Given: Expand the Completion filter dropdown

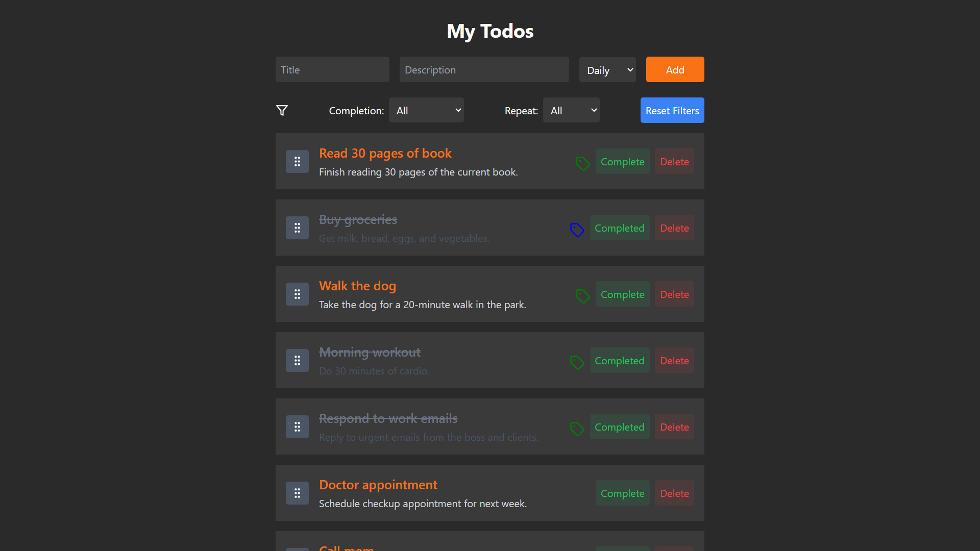Looking at the screenshot, I should point(426,110).
